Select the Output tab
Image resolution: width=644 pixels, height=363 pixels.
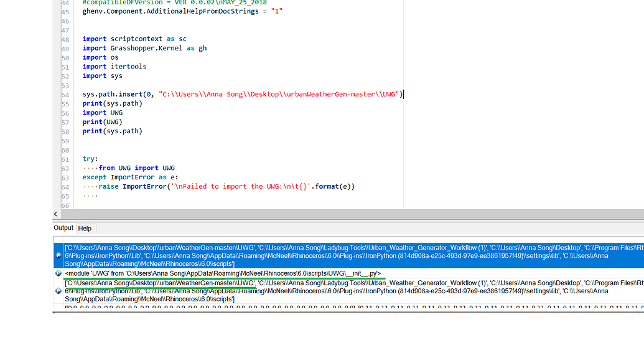[63, 228]
